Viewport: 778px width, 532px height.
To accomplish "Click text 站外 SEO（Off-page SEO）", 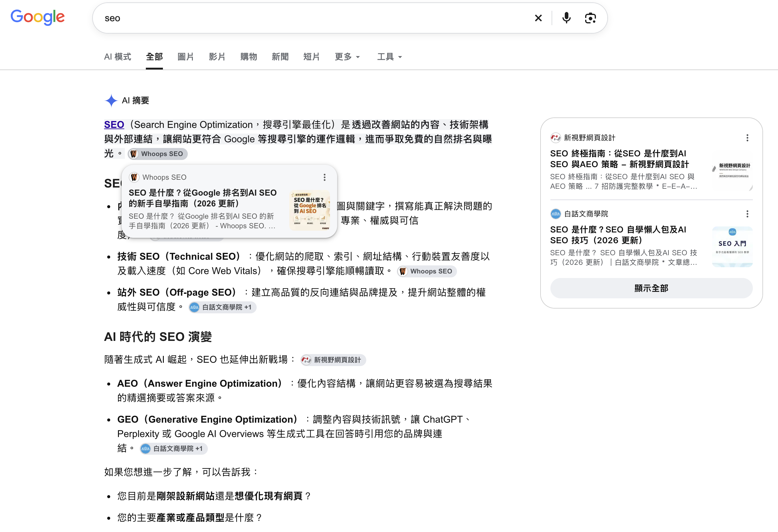I will point(177,293).
